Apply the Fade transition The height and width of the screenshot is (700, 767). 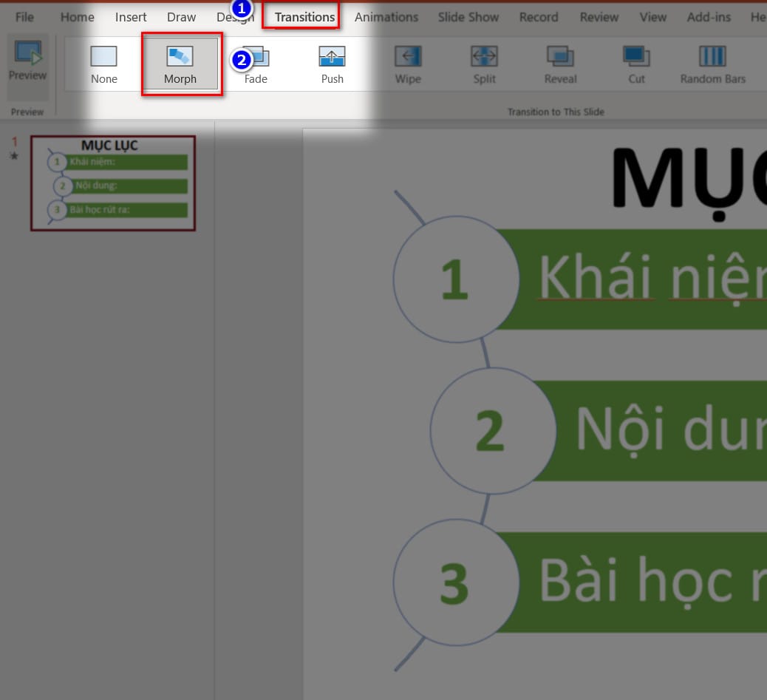coord(256,64)
